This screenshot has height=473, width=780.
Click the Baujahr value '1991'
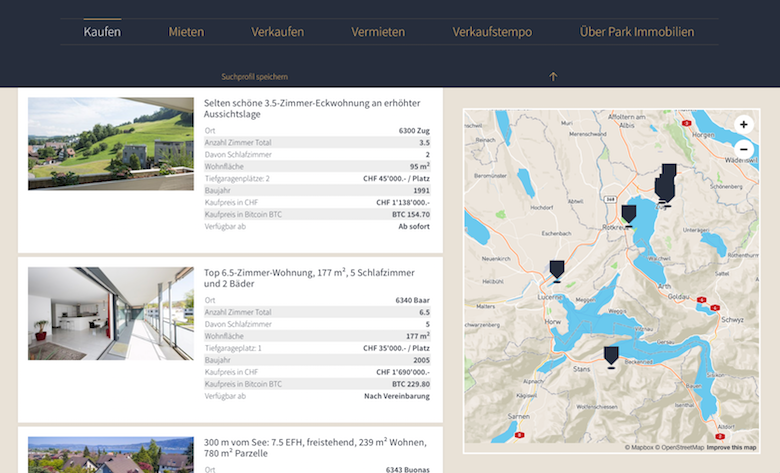click(421, 190)
